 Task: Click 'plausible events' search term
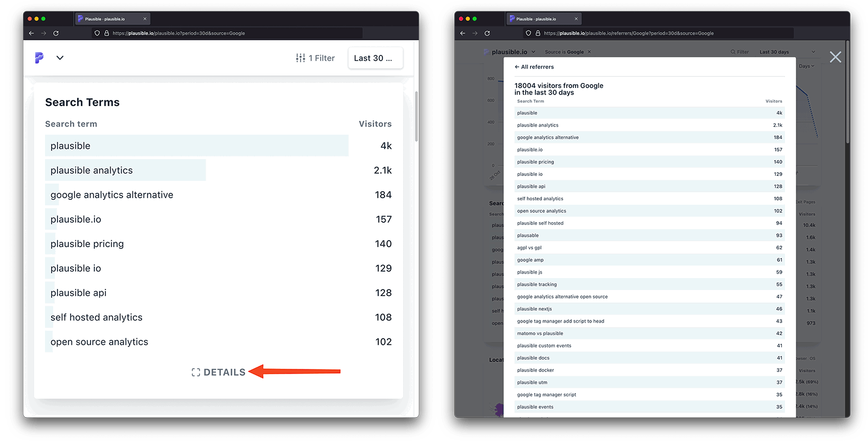(x=649, y=407)
